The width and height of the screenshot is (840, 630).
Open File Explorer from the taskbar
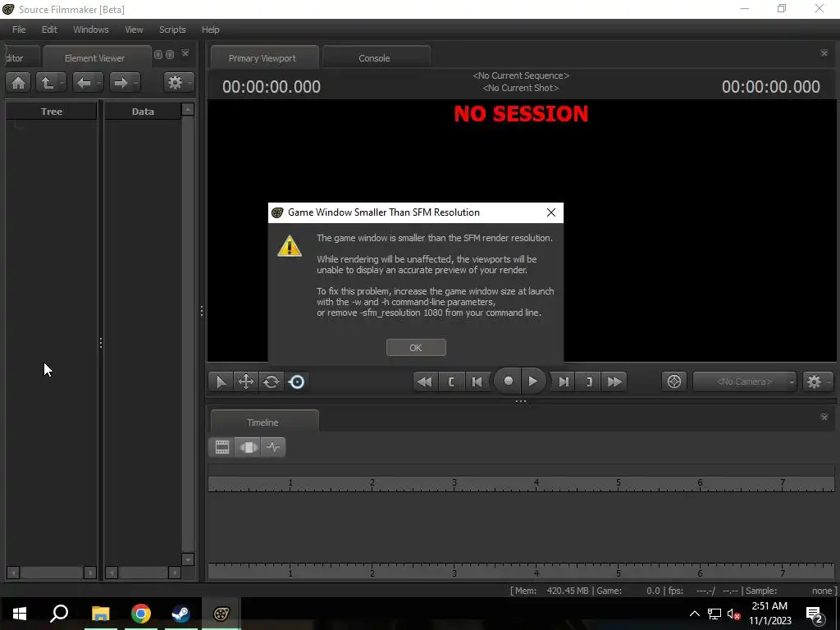point(100,614)
